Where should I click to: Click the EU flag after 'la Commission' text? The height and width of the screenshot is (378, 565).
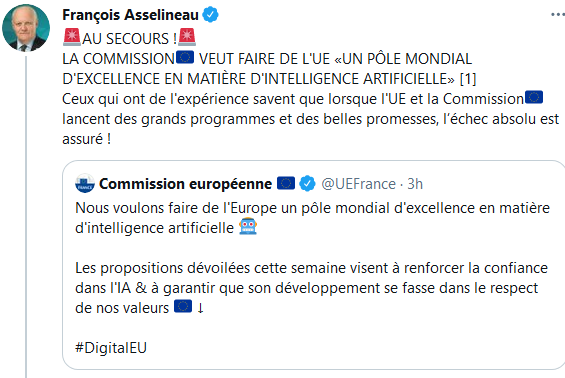pos(534,97)
